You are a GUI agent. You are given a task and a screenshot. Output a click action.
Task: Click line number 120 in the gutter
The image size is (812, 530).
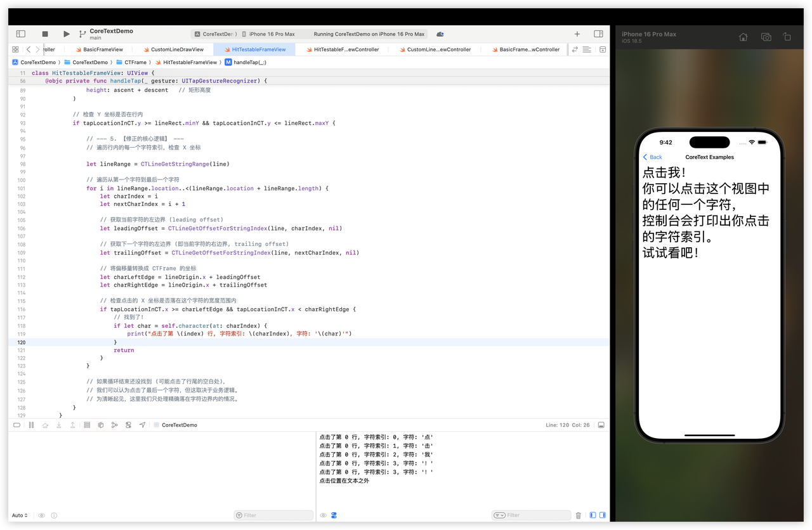22,342
